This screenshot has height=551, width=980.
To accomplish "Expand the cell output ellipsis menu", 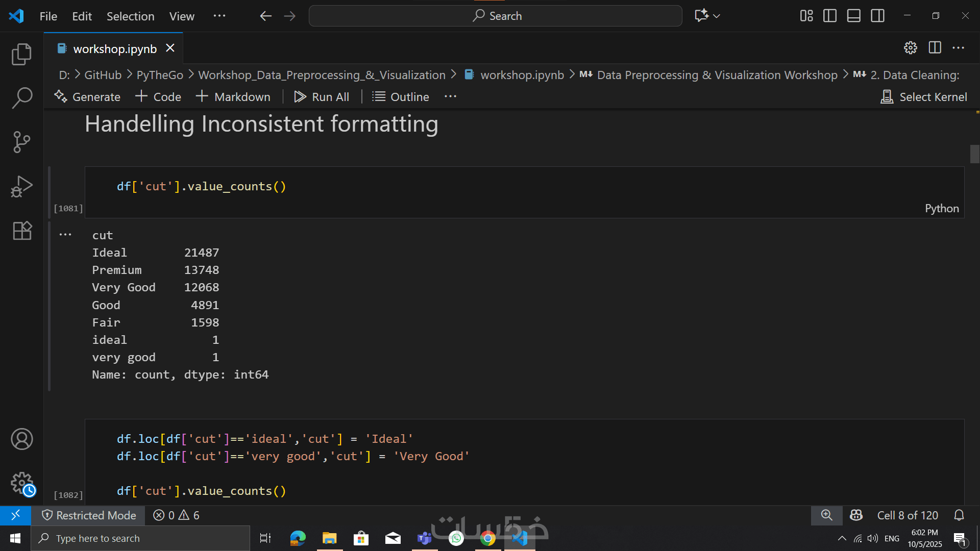I will pos(65,235).
